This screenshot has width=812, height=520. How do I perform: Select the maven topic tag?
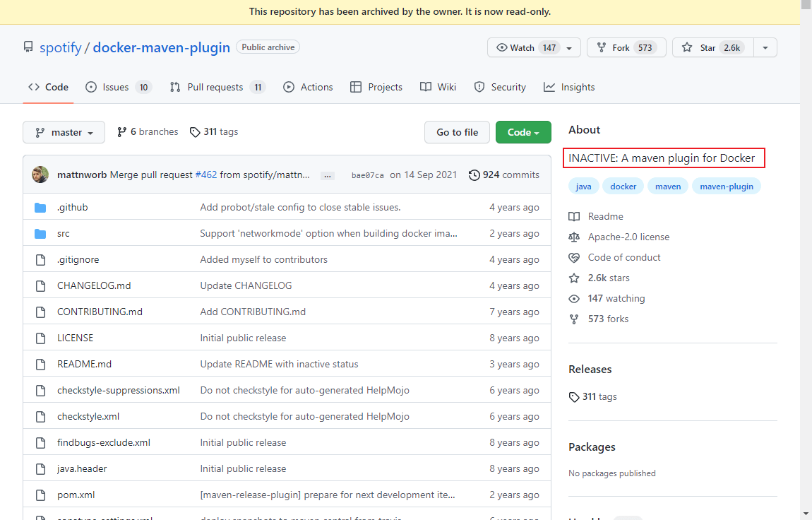pos(668,187)
